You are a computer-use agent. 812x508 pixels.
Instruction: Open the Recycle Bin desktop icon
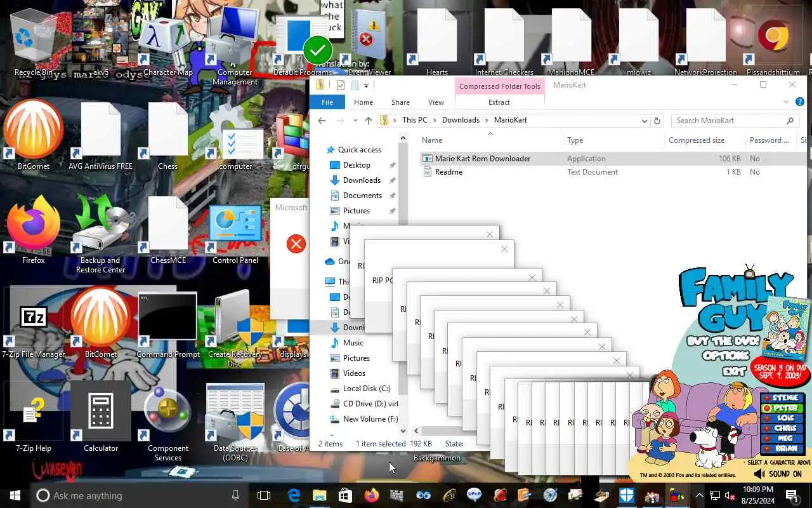tap(33, 43)
